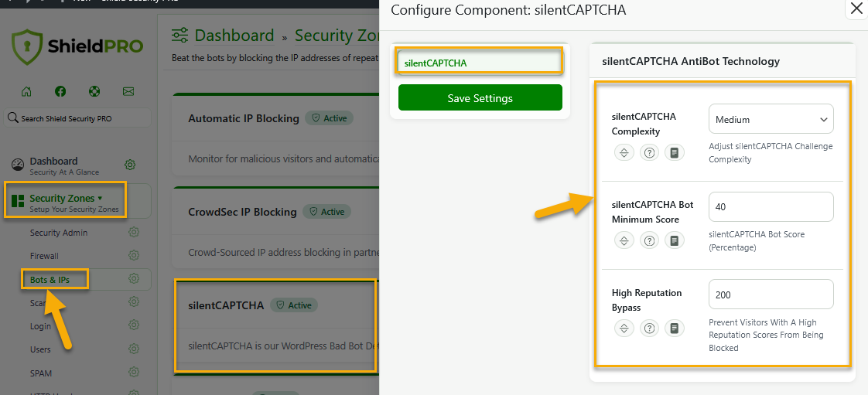The height and width of the screenshot is (395, 868).
Task: Open SPAM menu item
Action: pyautogui.click(x=41, y=373)
